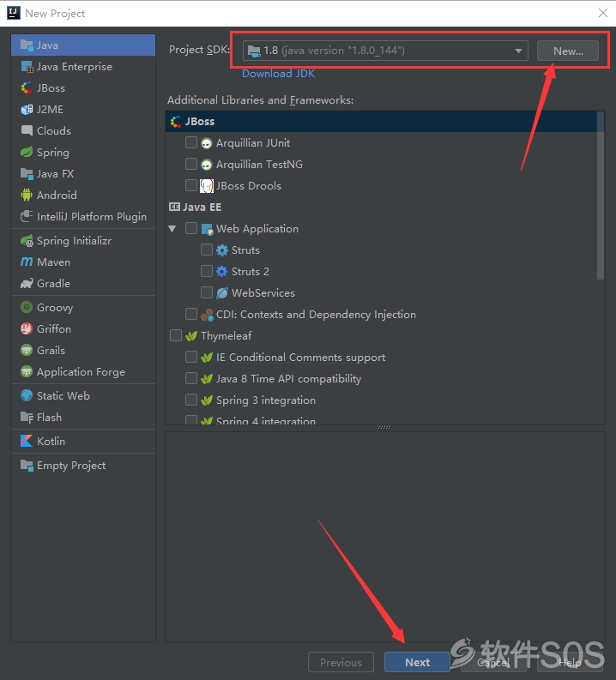Viewport: 616px width, 680px height.
Task: Enable CDI Contexts and Dependency Injection checkbox
Action: click(191, 314)
